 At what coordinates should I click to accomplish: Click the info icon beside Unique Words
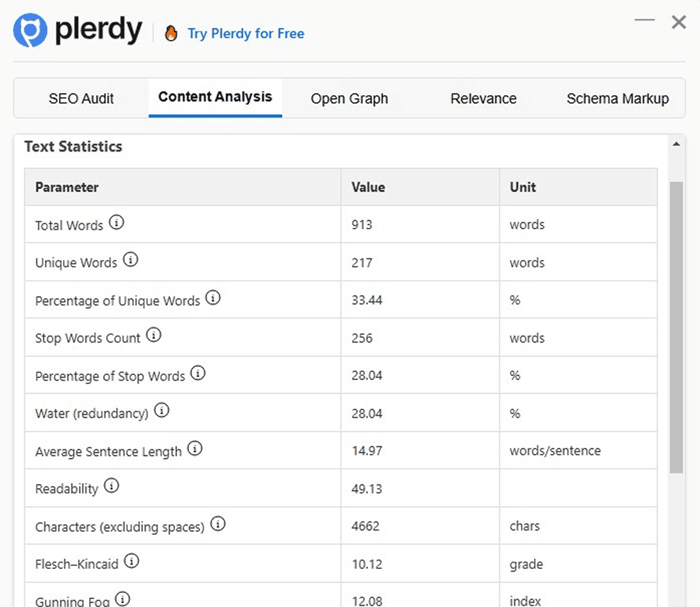tap(130, 261)
